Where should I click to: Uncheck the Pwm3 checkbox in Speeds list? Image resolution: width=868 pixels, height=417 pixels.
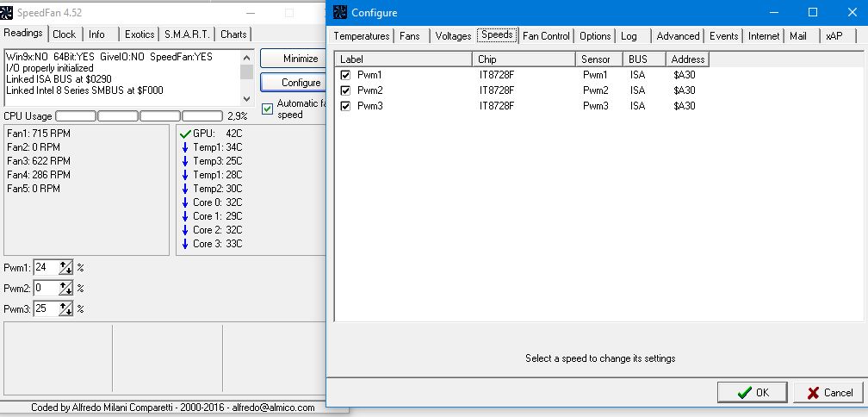pyautogui.click(x=345, y=106)
